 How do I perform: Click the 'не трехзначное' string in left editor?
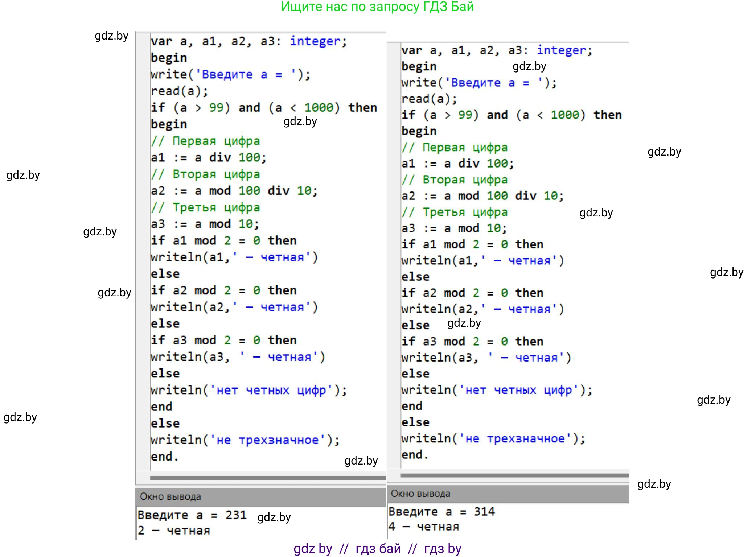pyautogui.click(x=268, y=440)
